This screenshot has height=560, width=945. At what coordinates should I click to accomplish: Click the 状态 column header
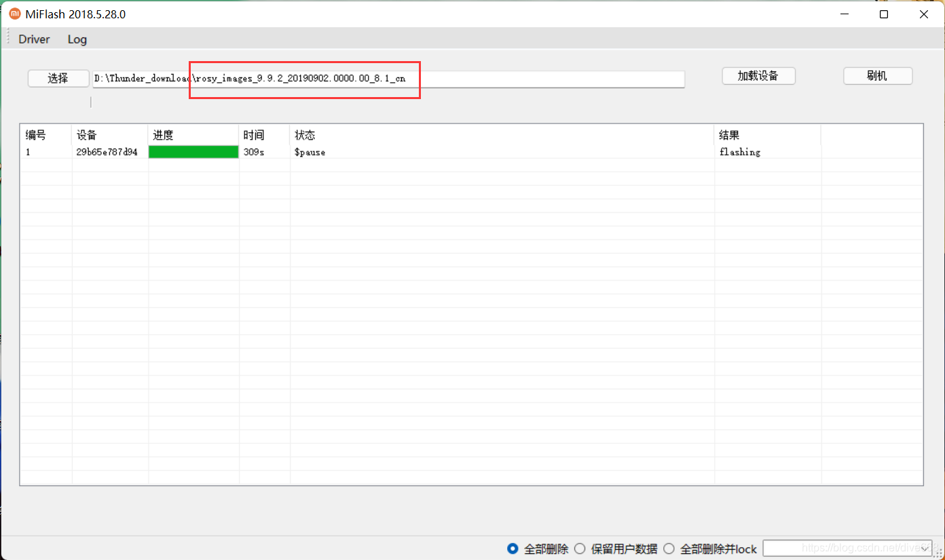(502, 135)
